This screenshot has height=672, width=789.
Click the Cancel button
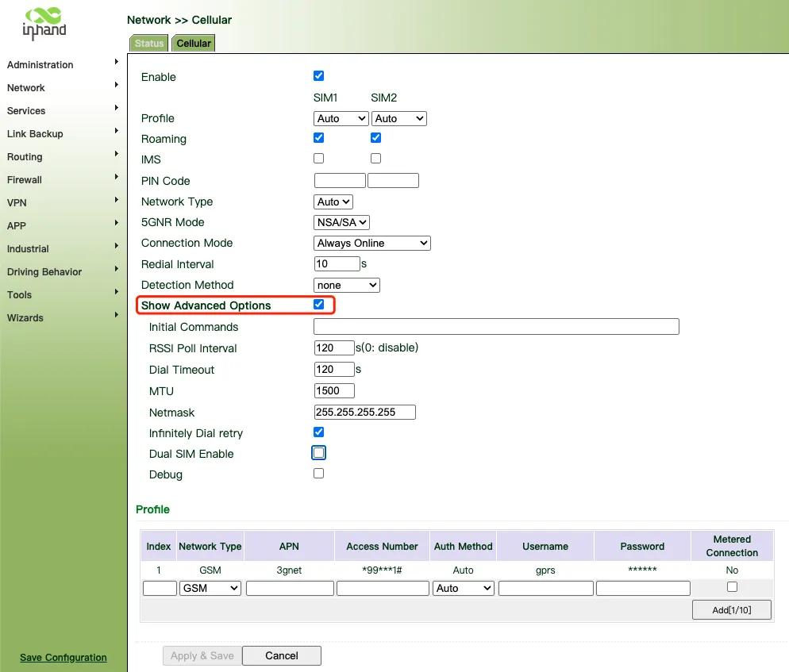click(282, 656)
